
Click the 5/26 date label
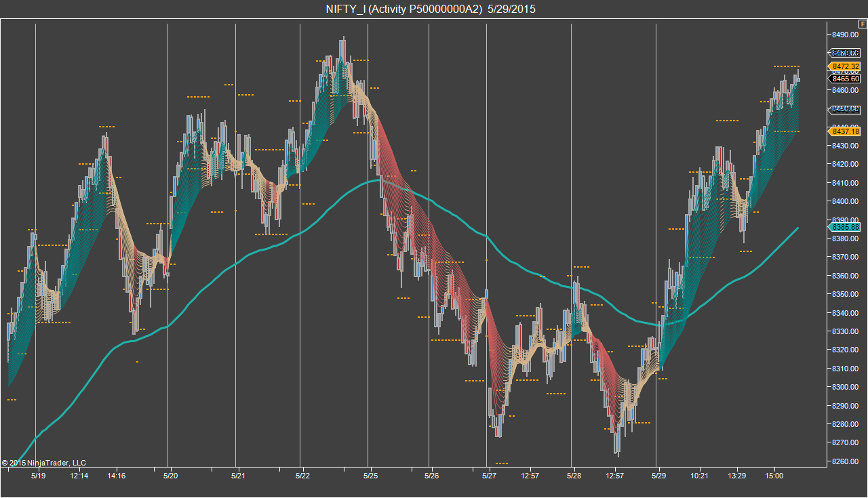coord(431,476)
